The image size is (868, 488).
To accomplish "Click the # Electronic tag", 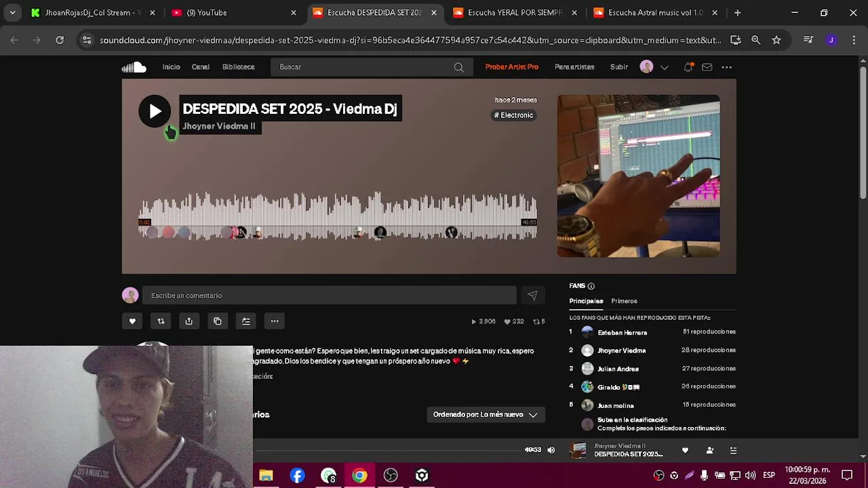I will 514,115.
